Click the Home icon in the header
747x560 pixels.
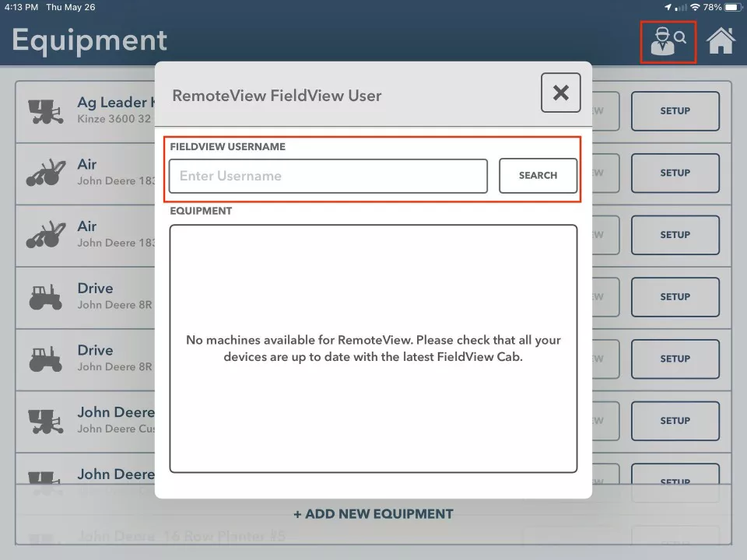721,40
